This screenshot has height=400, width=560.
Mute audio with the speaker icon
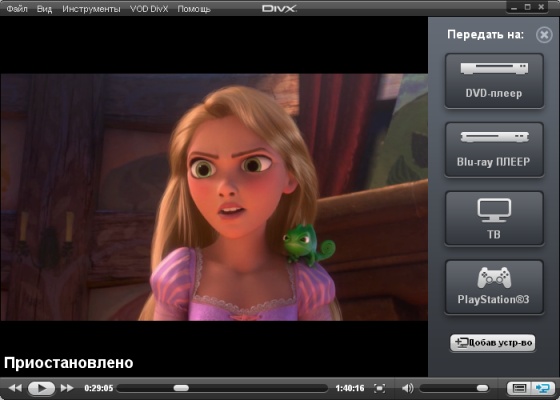coord(408,388)
